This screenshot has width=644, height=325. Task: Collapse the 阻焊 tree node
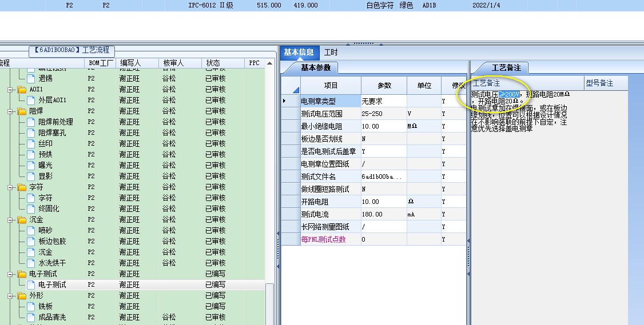[x=11, y=111]
